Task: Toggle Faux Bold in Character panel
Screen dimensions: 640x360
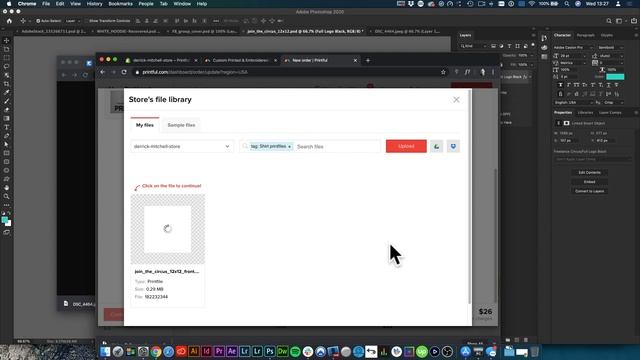Action: 560,85
